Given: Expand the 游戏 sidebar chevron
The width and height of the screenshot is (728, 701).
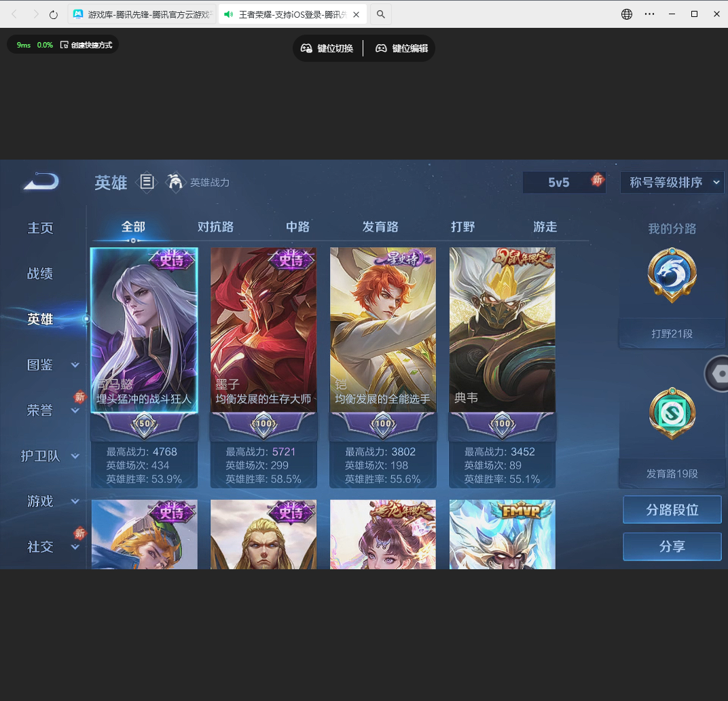Looking at the screenshot, I should point(75,501).
